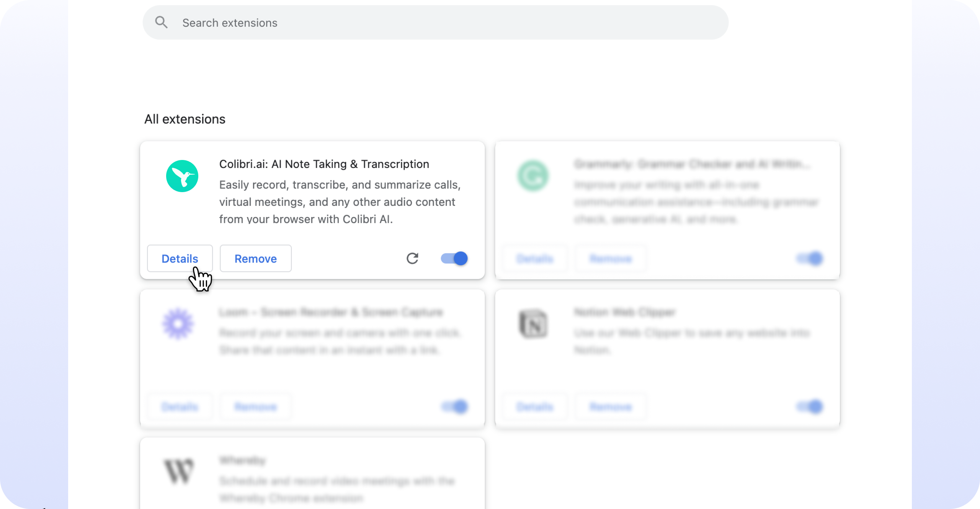Click the Grammarly extension logo
This screenshot has width=980, height=509.
pos(533,176)
